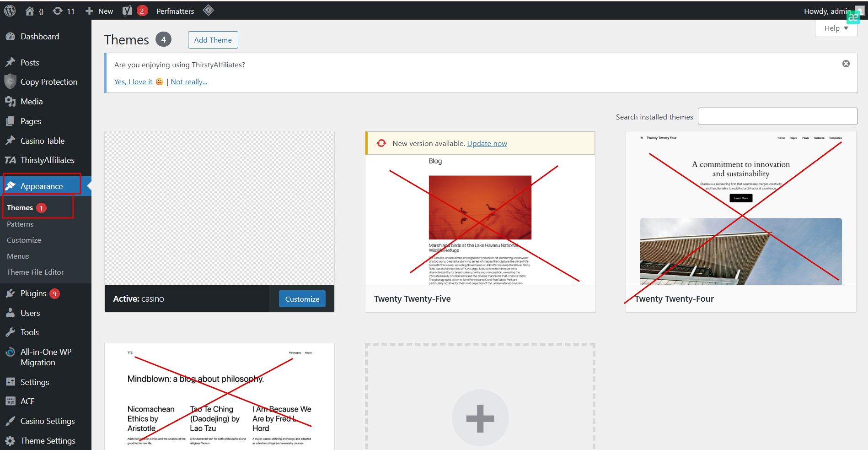This screenshot has width=868, height=450.
Task: Click 'Yes, I love it' link
Action: 133,82
